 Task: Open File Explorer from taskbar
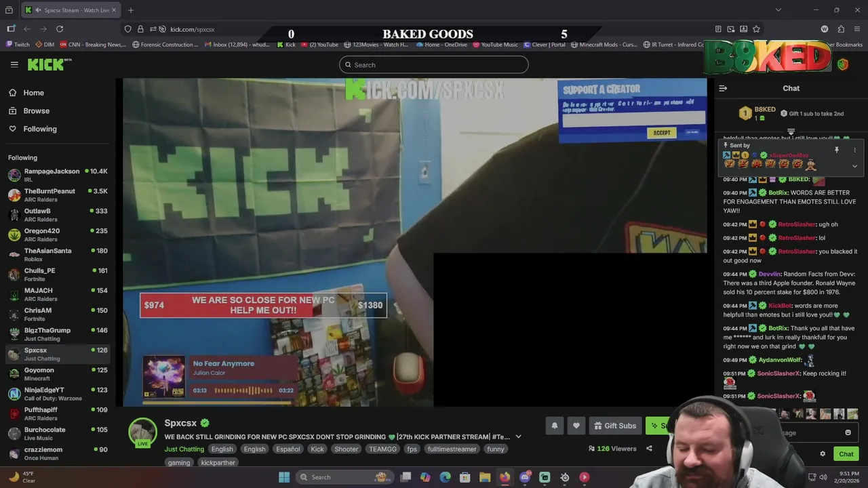[485, 477]
